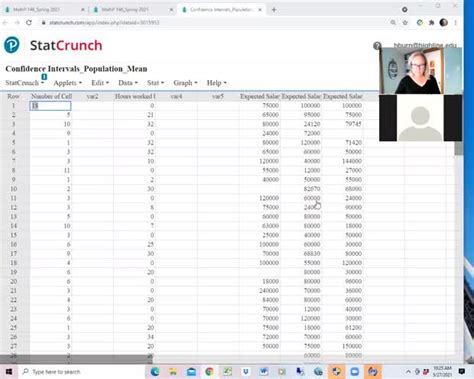Open the StatCrunch dropdown menu
Image resolution: width=474 pixels, height=379 pixels.
25,83
